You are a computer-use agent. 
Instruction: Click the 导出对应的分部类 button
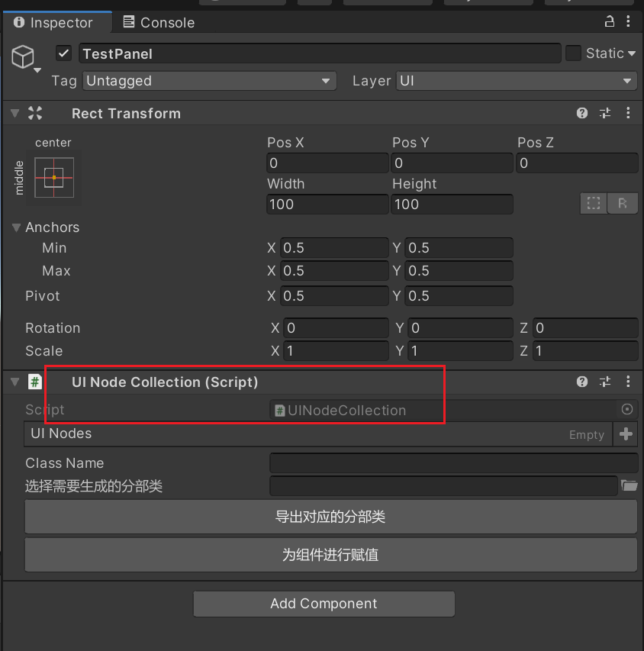tap(330, 517)
